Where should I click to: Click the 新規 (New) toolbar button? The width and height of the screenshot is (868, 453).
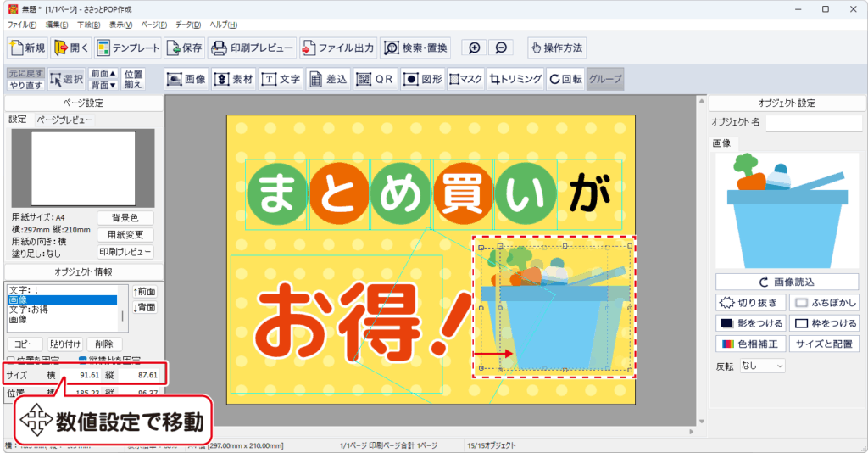(x=27, y=48)
